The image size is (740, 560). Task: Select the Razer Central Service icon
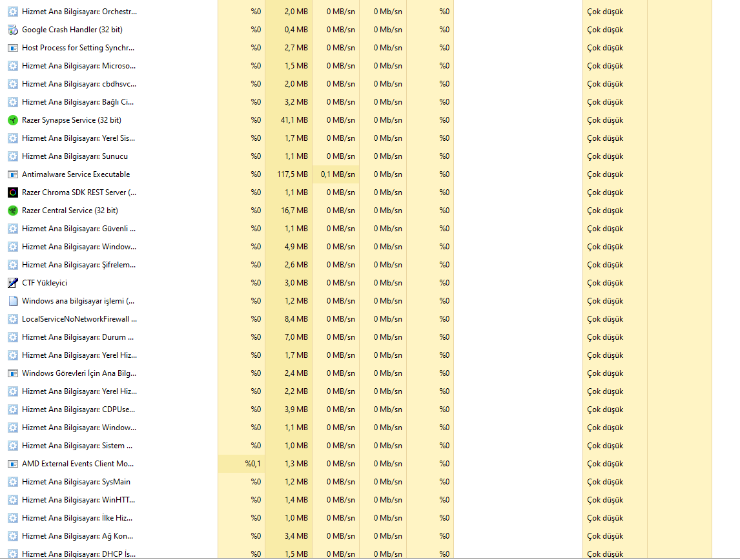(x=13, y=211)
